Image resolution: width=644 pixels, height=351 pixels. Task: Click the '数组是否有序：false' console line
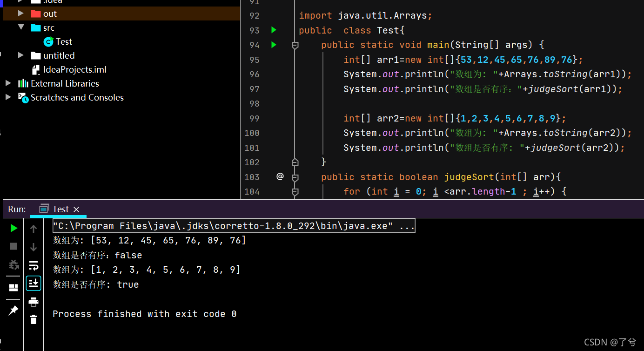(x=98, y=255)
